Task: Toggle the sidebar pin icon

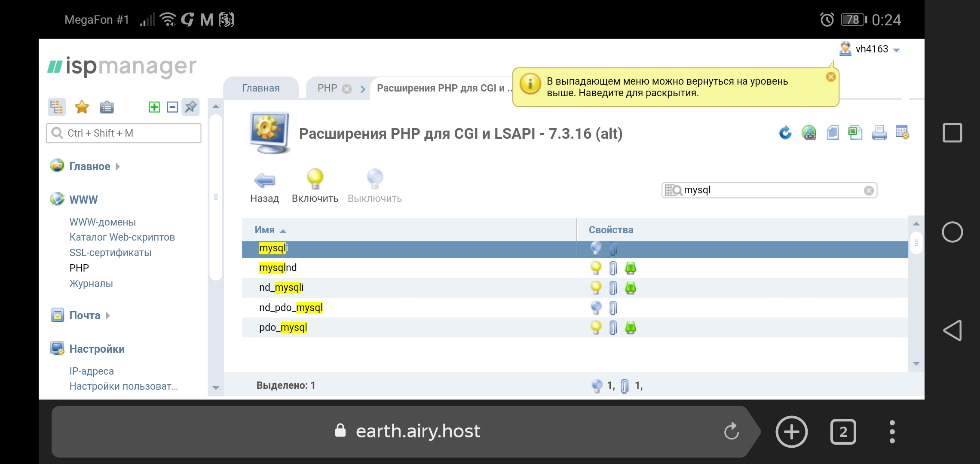Action: [x=190, y=107]
